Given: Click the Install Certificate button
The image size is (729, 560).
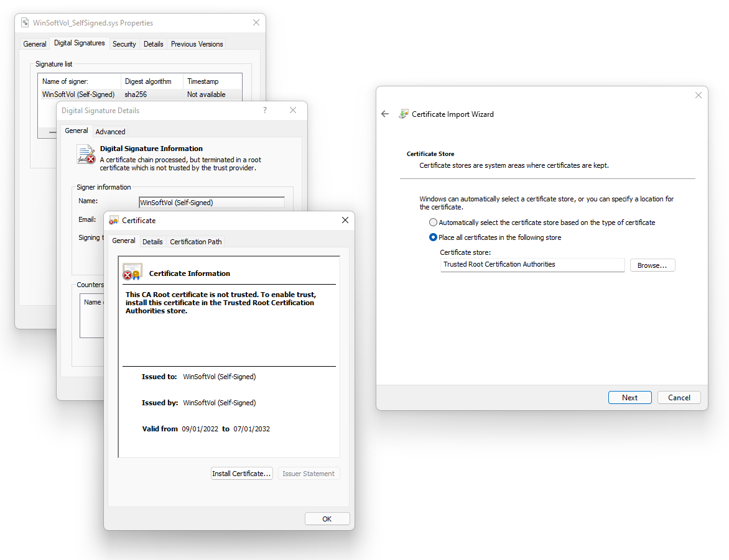Looking at the screenshot, I should tap(242, 474).
